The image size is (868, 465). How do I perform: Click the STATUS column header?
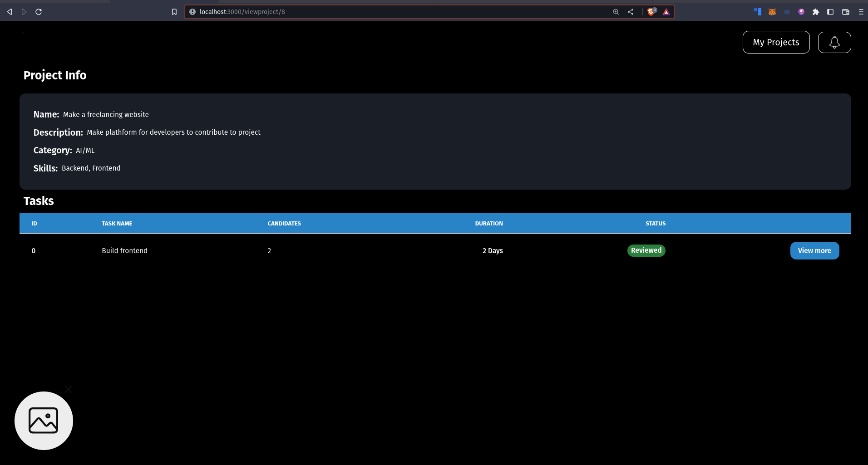coord(656,224)
